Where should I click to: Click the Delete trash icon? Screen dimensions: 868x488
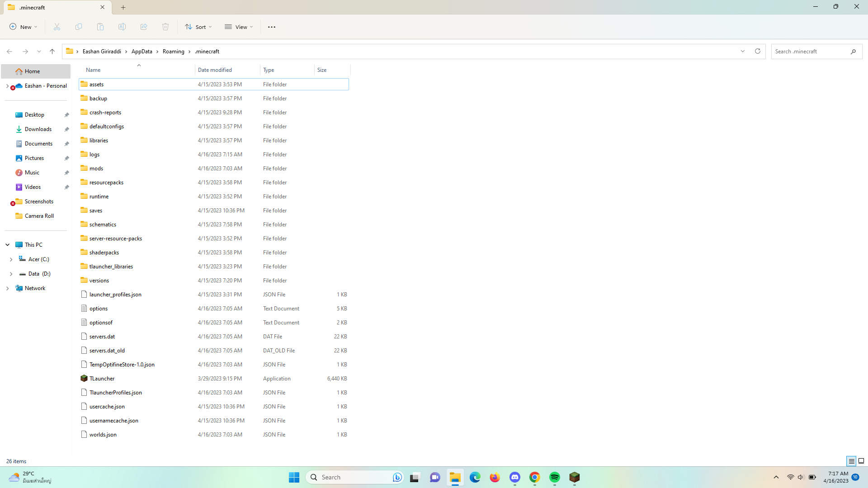pyautogui.click(x=165, y=27)
